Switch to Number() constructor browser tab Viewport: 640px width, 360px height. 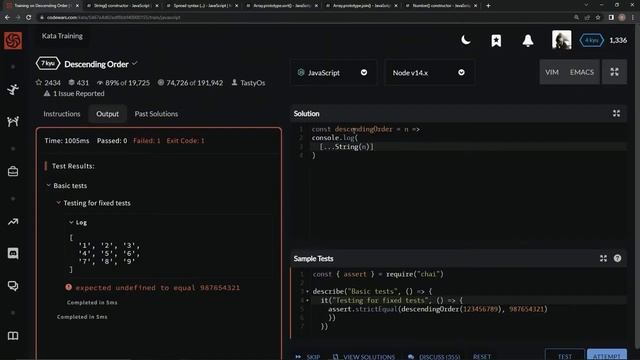pyautogui.click(x=440, y=6)
